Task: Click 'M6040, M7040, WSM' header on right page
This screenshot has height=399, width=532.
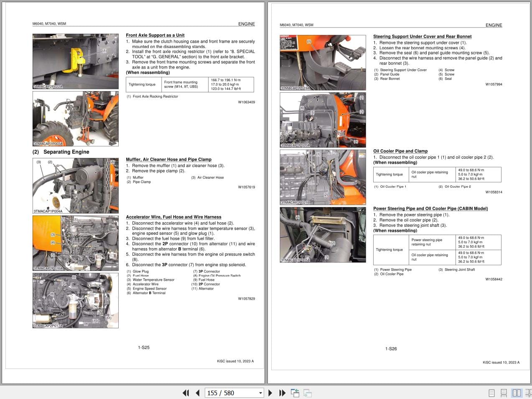Action: tap(297, 25)
